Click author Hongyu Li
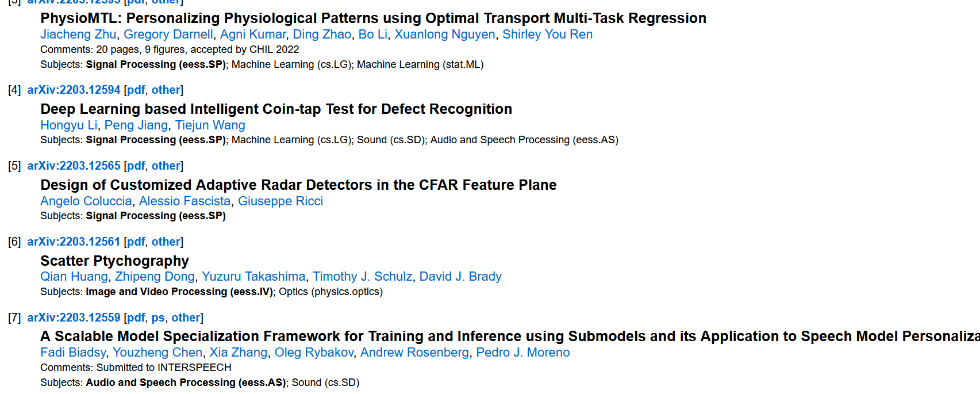The image size is (980, 394). 68,125
